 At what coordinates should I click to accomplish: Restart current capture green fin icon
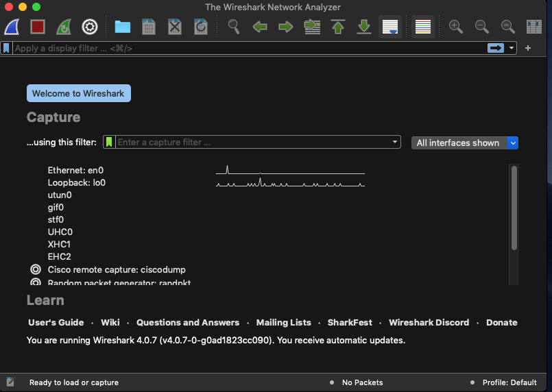64,27
